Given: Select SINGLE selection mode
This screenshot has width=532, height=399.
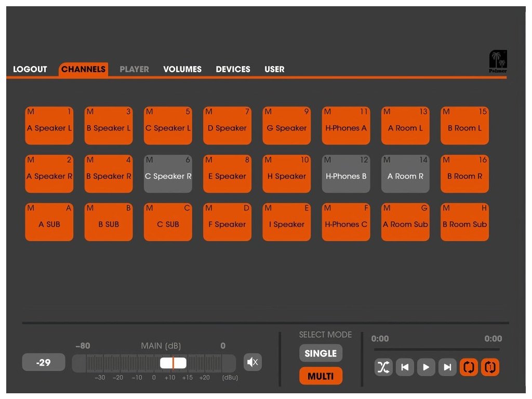Looking at the screenshot, I should [321, 353].
